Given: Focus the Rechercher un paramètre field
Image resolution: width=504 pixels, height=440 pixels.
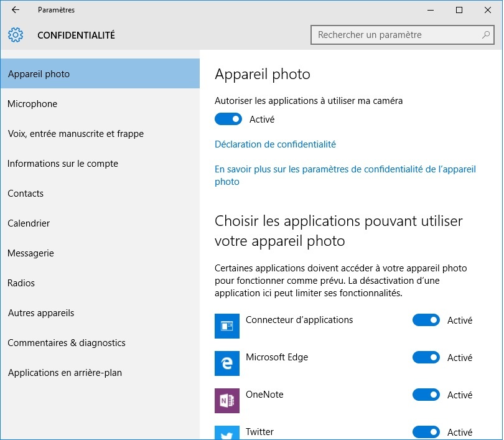Looking at the screenshot, I should click(x=403, y=35).
